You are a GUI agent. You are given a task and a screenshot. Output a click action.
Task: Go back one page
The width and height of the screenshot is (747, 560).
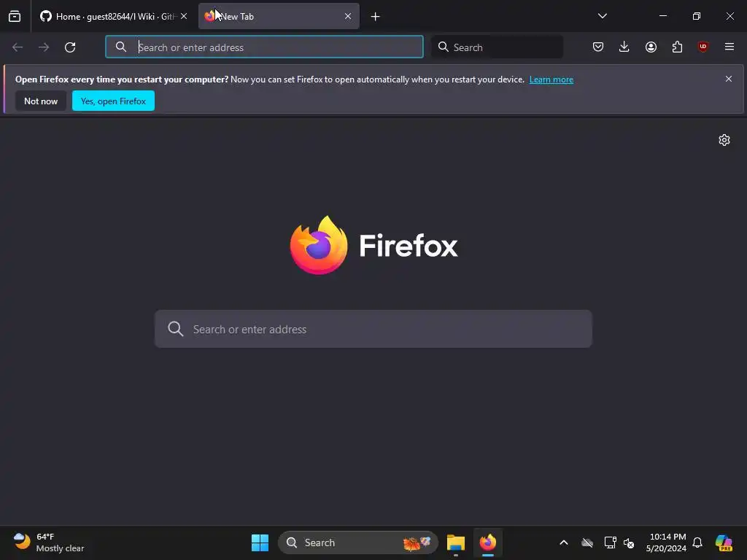pyautogui.click(x=18, y=47)
